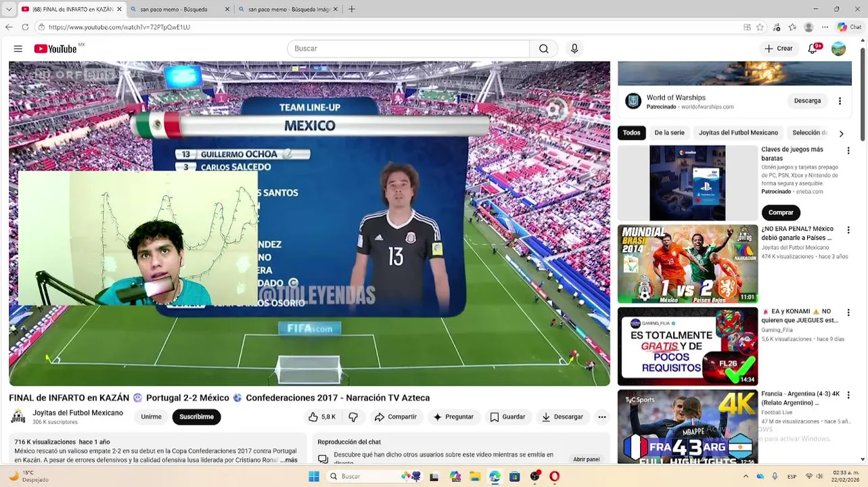
Task: Select the Joyitas del Futbol Mexicano chip
Action: pyautogui.click(x=738, y=133)
